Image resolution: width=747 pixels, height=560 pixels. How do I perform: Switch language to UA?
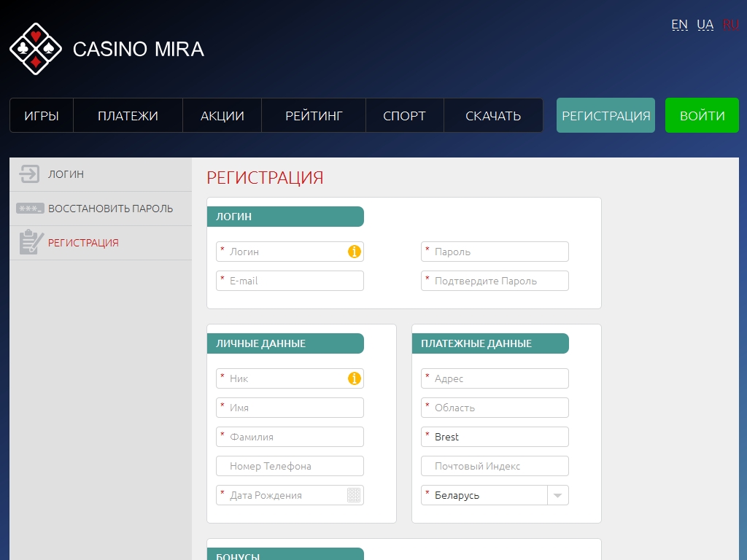click(x=705, y=25)
